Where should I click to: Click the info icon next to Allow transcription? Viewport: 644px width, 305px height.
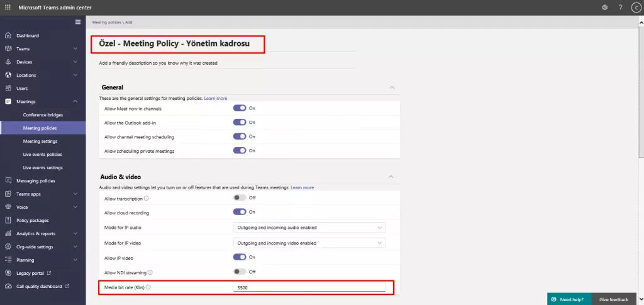coord(147,198)
